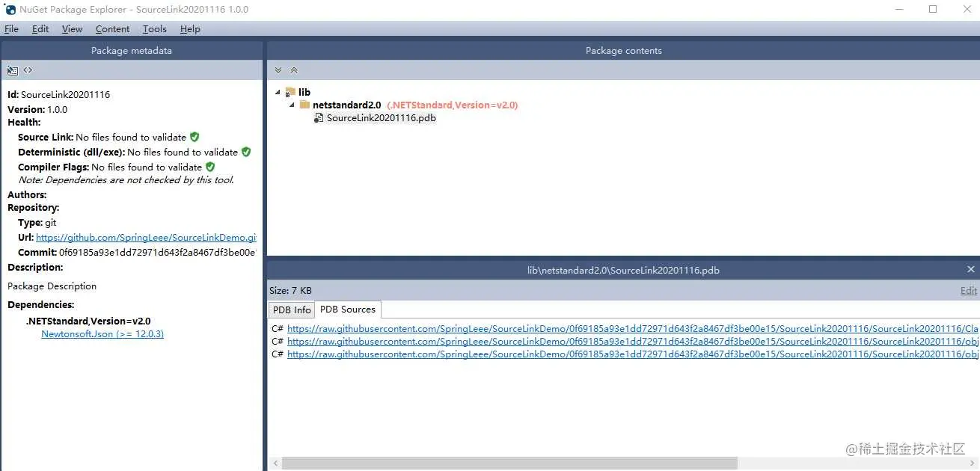Viewport: 980px width, 471px height.
Task: Maximize the NuGet Package Explorer window
Action: [933, 10]
